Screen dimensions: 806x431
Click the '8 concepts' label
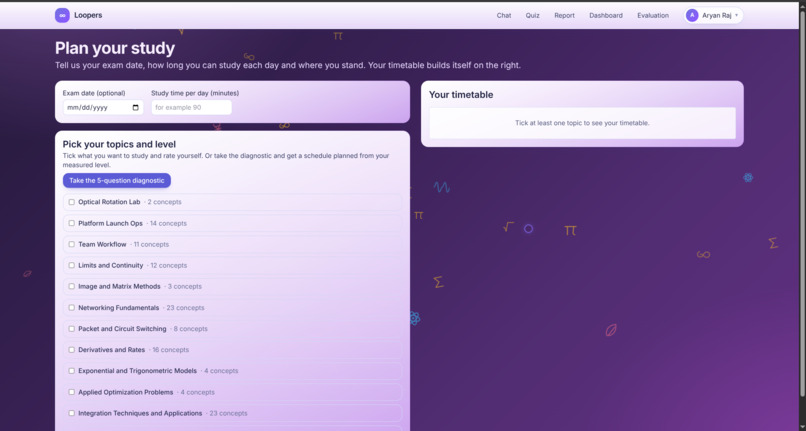pos(191,329)
